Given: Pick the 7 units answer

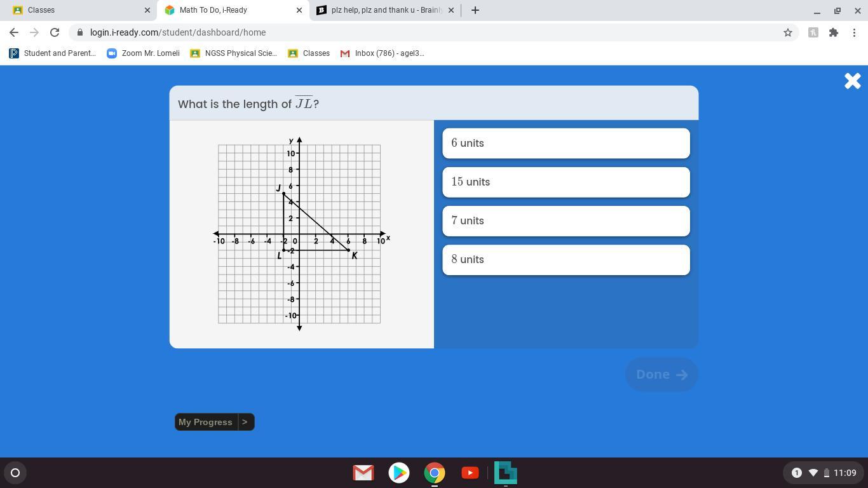Looking at the screenshot, I should click(566, 220).
